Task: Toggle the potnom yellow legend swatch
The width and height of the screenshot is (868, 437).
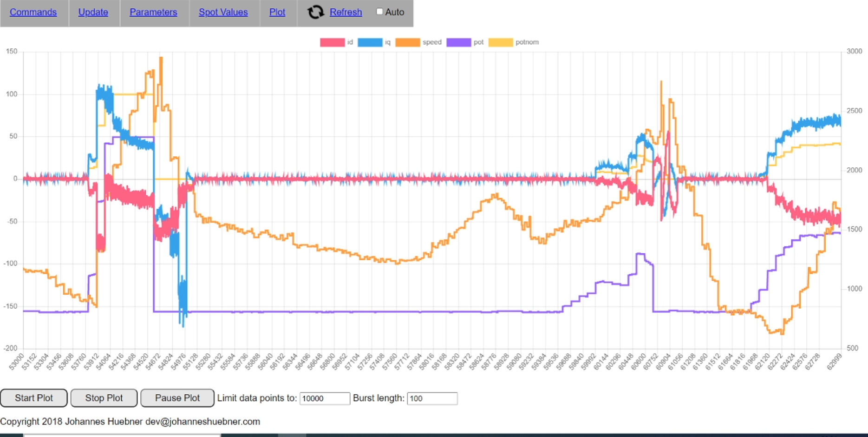Action: 500,42
